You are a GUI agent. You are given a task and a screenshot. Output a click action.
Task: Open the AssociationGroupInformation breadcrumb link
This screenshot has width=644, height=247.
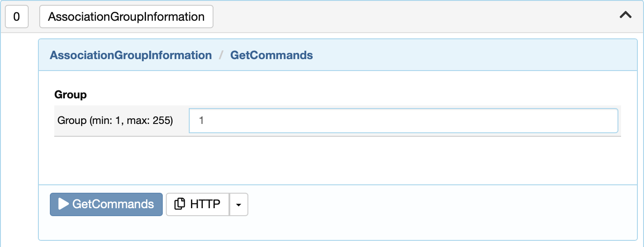tap(131, 55)
